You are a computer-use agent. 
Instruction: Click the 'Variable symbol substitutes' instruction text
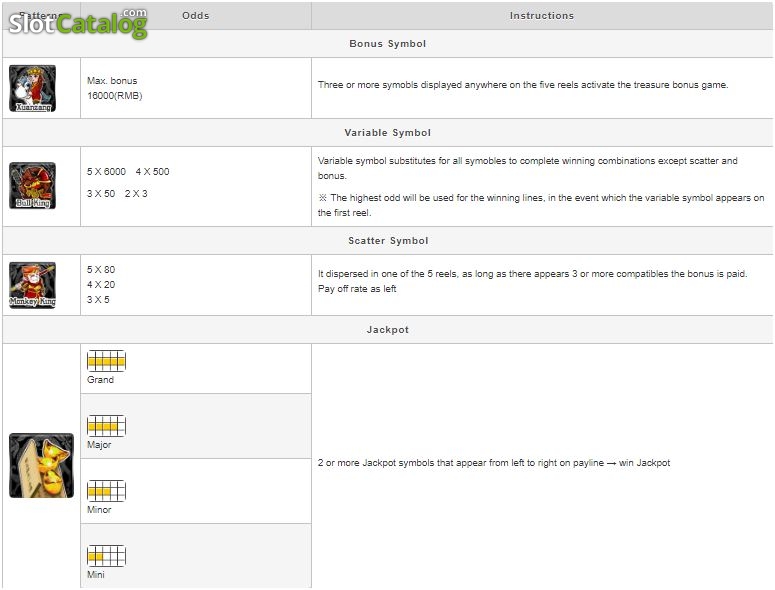pyautogui.click(x=527, y=168)
